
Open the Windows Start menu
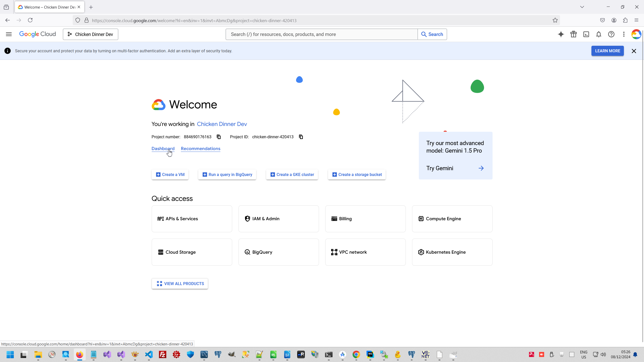pos(10,355)
